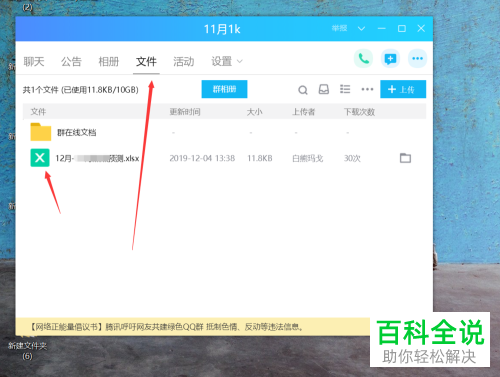Open the folder icon for the xlsx row

405,158
